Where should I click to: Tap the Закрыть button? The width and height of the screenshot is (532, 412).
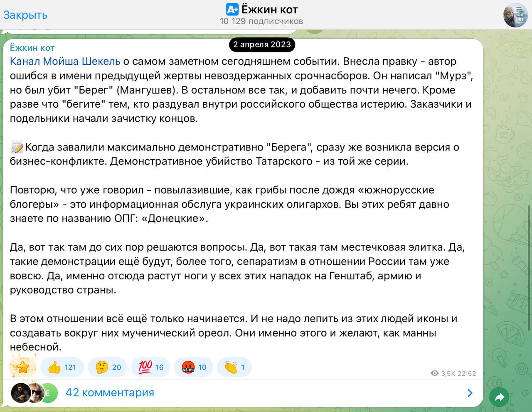click(25, 15)
